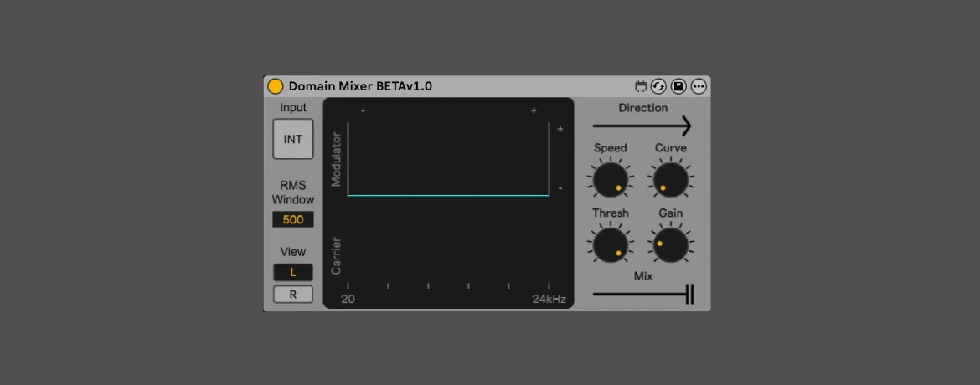This screenshot has width=980, height=385.
Task: Open the three-dot device options menu
Action: point(698,86)
